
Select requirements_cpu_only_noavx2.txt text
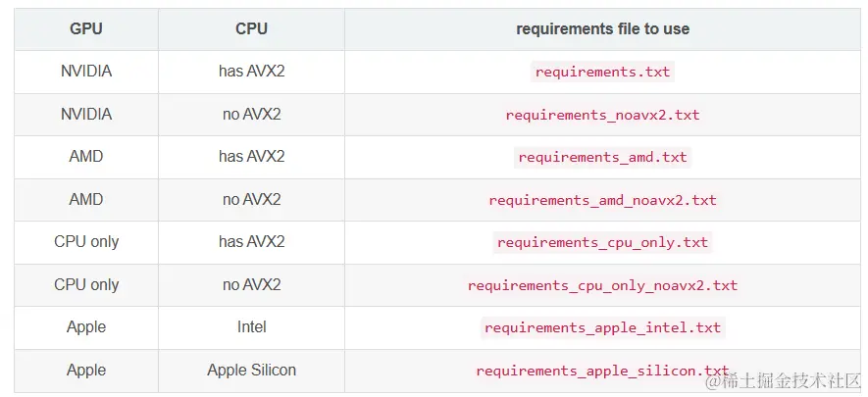tap(602, 285)
